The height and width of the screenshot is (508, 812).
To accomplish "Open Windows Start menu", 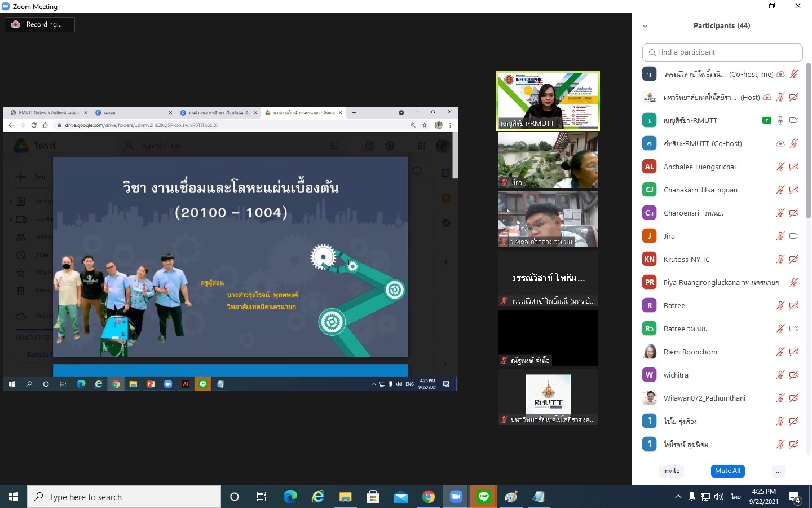I will click(x=14, y=497).
